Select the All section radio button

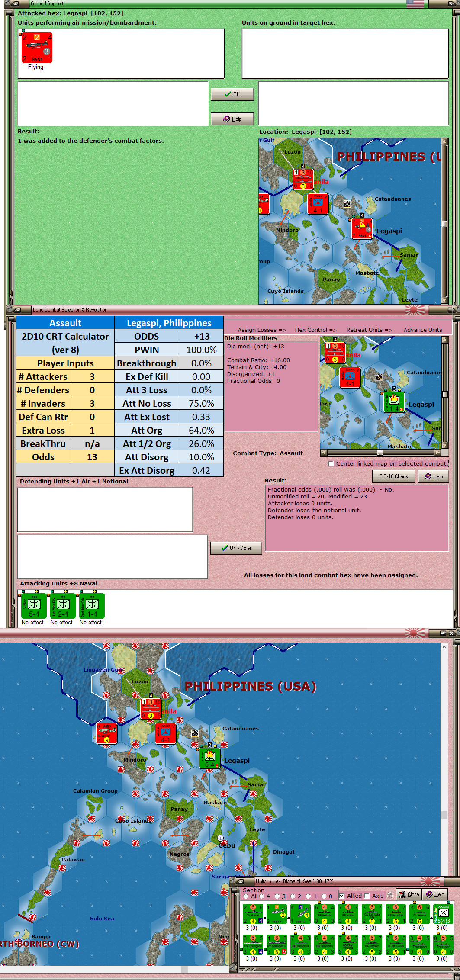pos(246,896)
